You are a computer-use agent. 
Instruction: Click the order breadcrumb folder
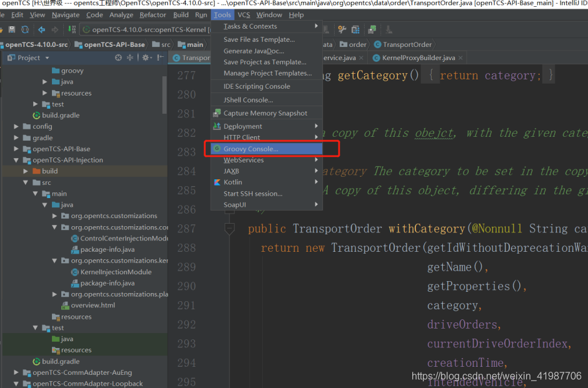pos(353,44)
